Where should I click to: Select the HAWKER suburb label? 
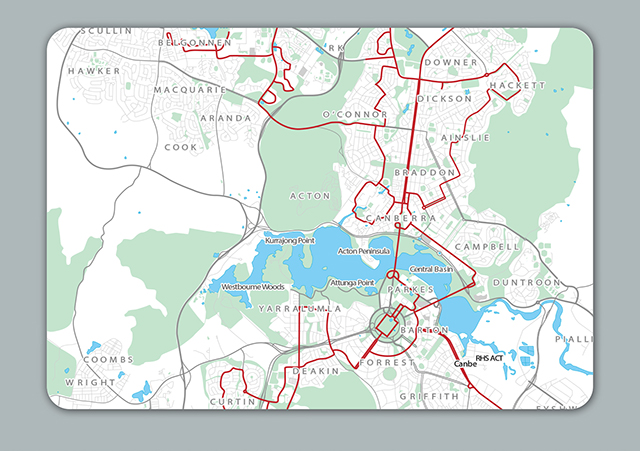tap(94, 71)
